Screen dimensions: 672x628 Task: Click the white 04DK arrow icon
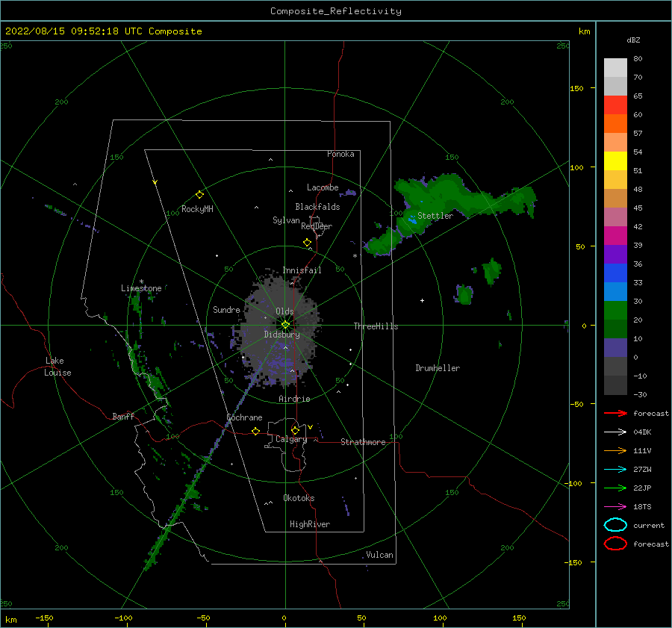tap(615, 432)
